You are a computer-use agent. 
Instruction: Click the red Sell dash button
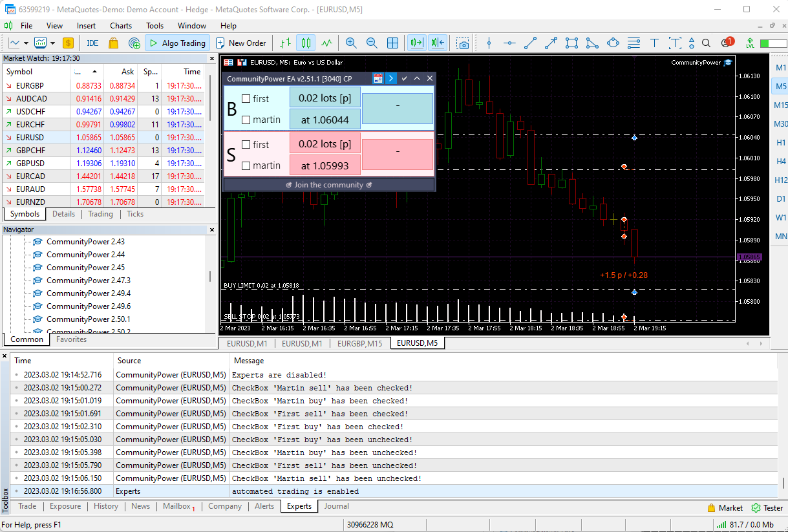(x=398, y=154)
